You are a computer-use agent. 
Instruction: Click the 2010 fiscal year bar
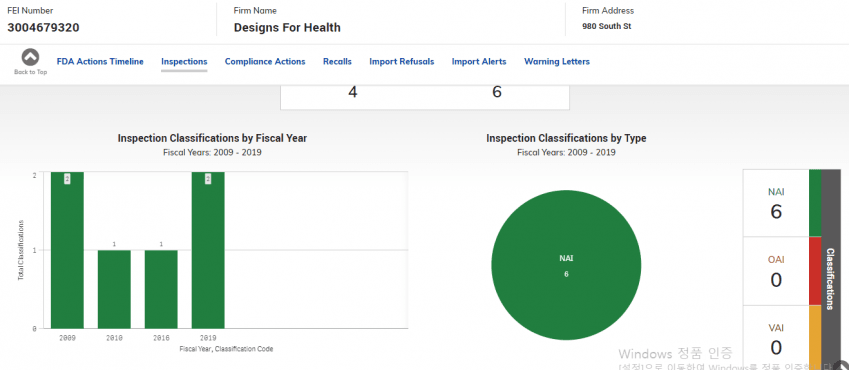click(x=114, y=289)
